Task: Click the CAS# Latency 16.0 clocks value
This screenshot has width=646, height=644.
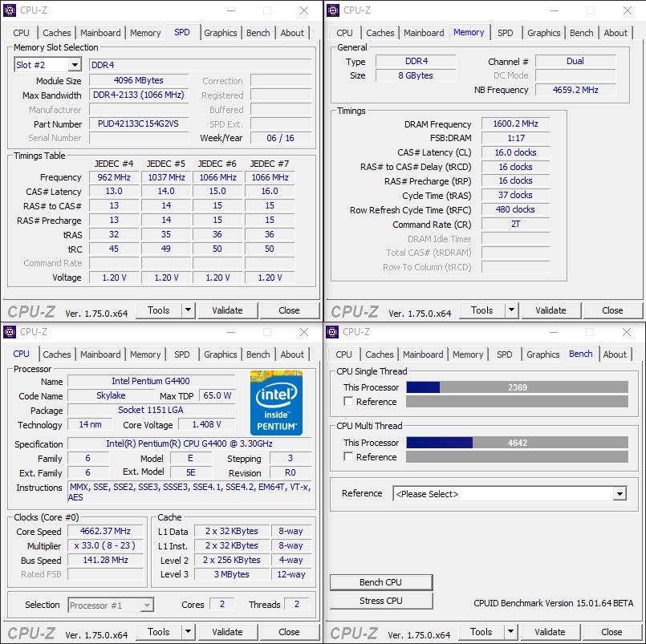Action: click(x=515, y=152)
